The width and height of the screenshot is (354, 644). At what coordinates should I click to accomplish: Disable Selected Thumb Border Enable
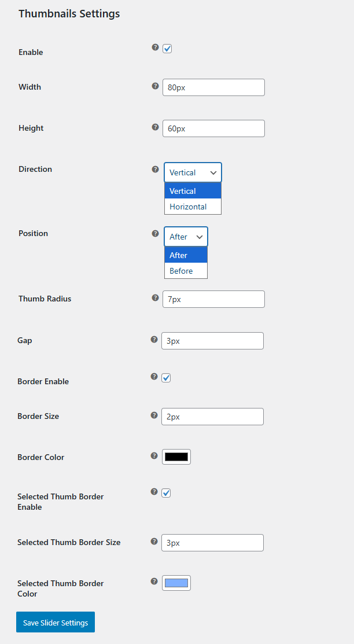166,492
